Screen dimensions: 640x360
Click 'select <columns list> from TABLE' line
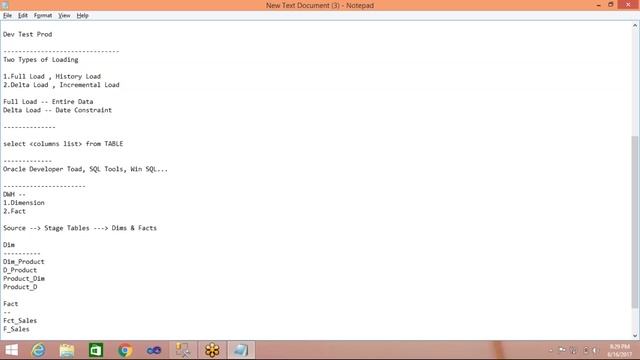pos(63,144)
